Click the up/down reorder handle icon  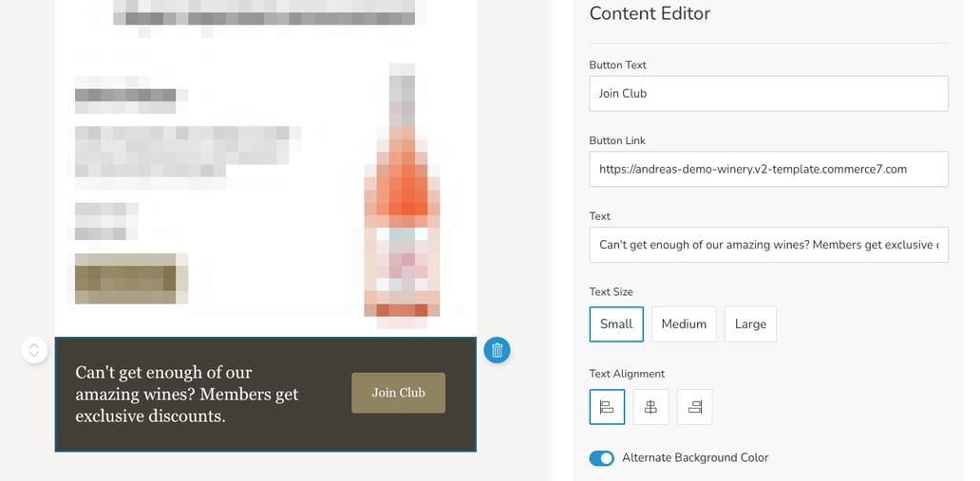click(x=34, y=350)
